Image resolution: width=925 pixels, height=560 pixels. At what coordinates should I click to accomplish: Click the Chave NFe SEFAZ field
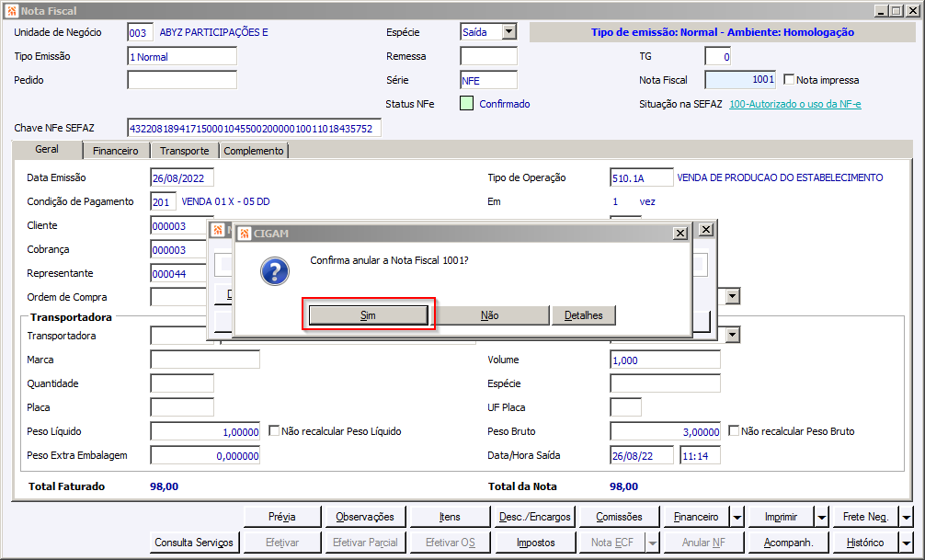[x=254, y=128]
